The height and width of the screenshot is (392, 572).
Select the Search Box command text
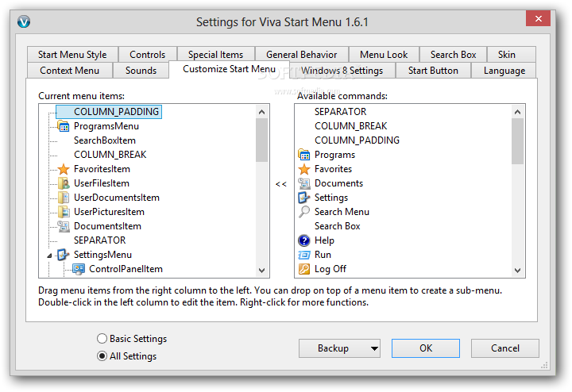pyautogui.click(x=338, y=226)
